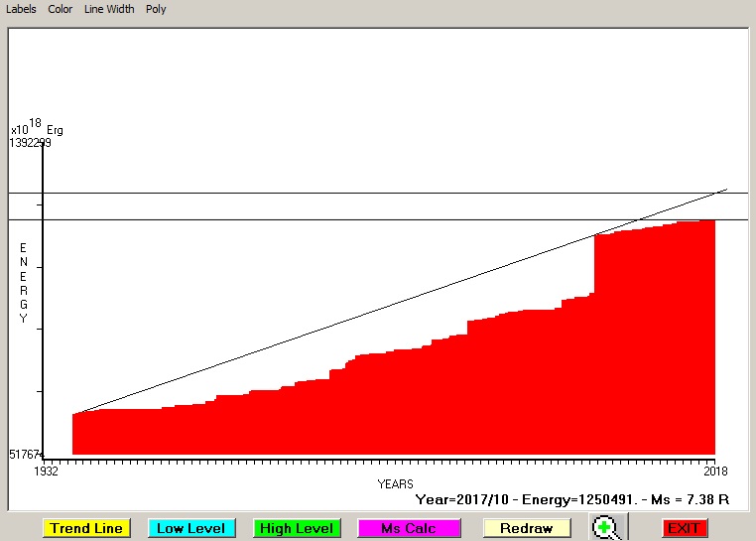Open the Line Width menu

coord(109,9)
